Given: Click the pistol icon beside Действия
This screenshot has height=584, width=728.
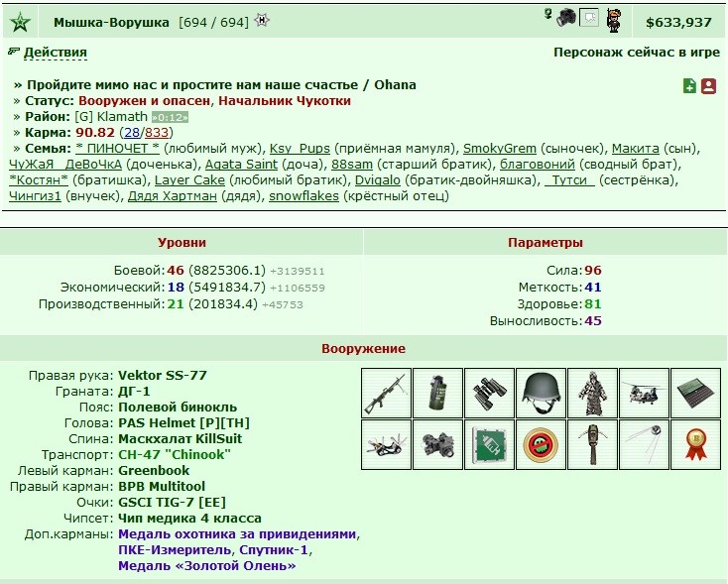Looking at the screenshot, I should 14,52.
